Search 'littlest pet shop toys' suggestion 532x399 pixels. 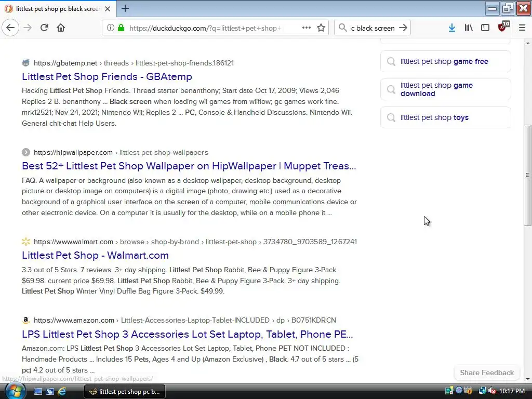445,117
